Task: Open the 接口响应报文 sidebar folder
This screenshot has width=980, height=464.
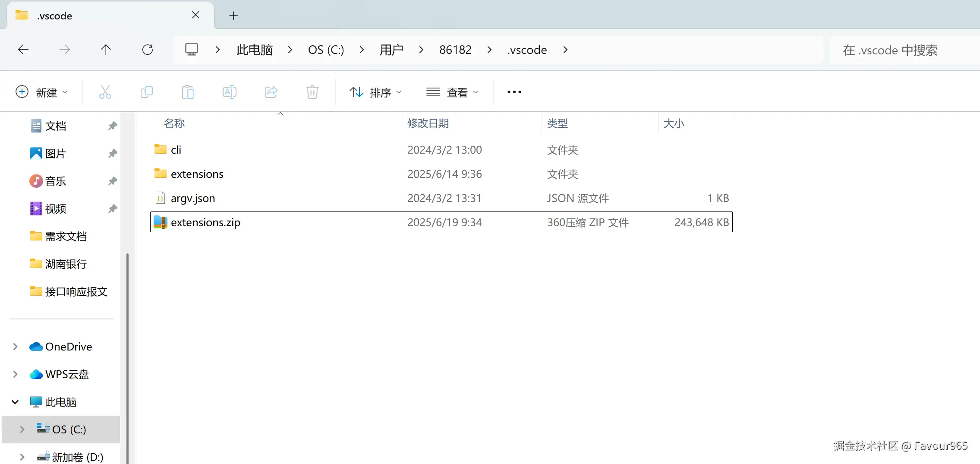Action: (x=76, y=292)
